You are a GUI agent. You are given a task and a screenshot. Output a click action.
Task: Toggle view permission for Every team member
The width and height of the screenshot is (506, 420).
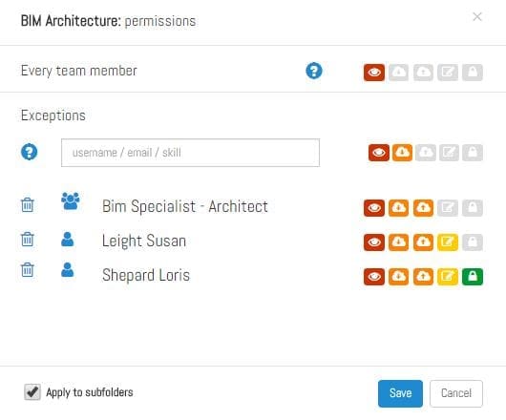374,73
